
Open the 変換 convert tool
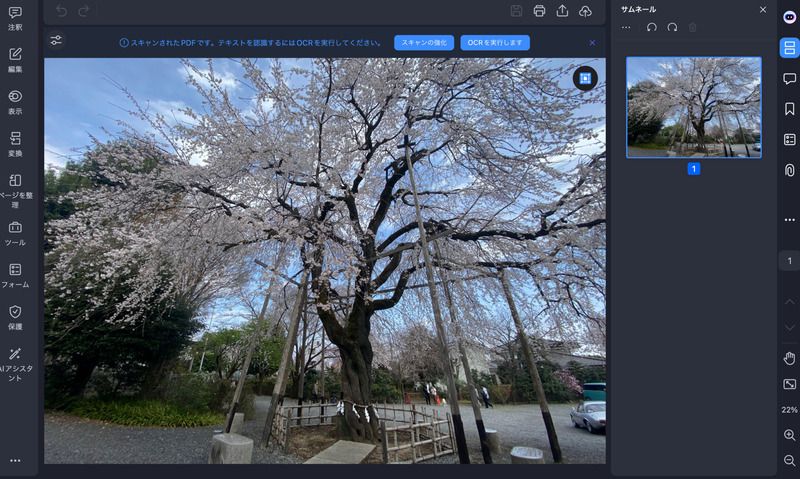coord(15,144)
